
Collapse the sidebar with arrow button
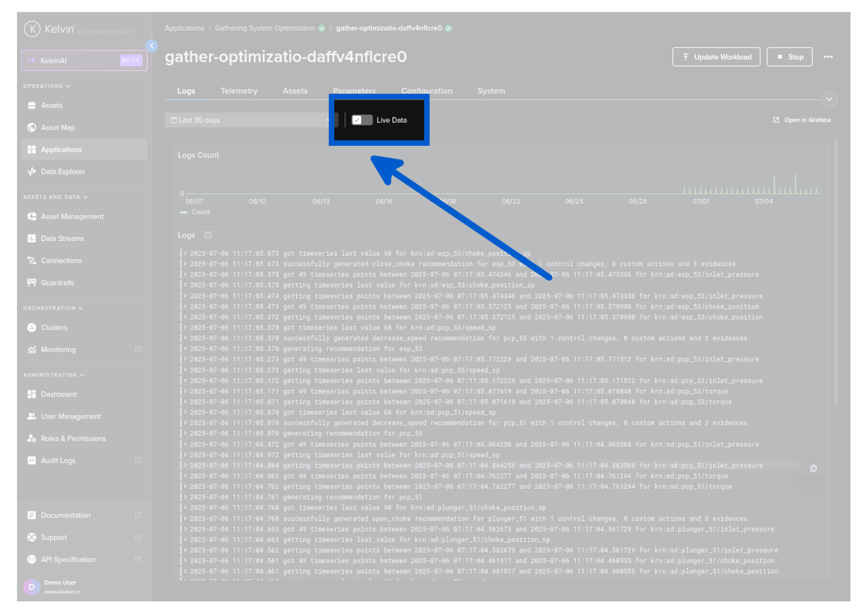[x=152, y=46]
